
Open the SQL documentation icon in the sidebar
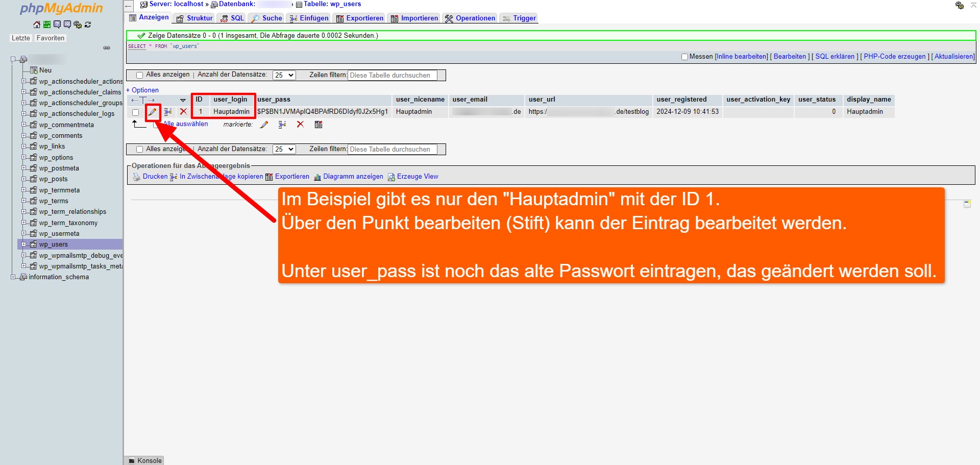point(67,25)
